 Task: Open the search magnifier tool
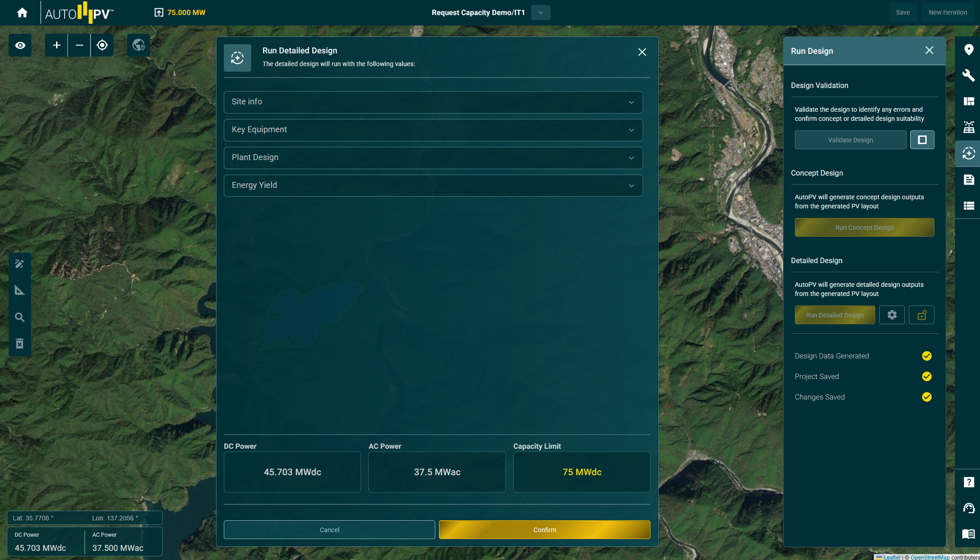(x=20, y=317)
